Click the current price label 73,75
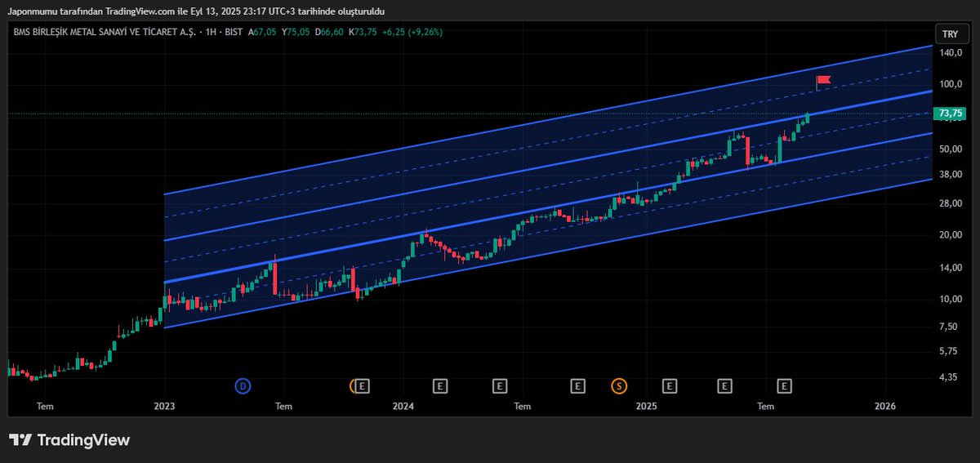 [x=950, y=114]
